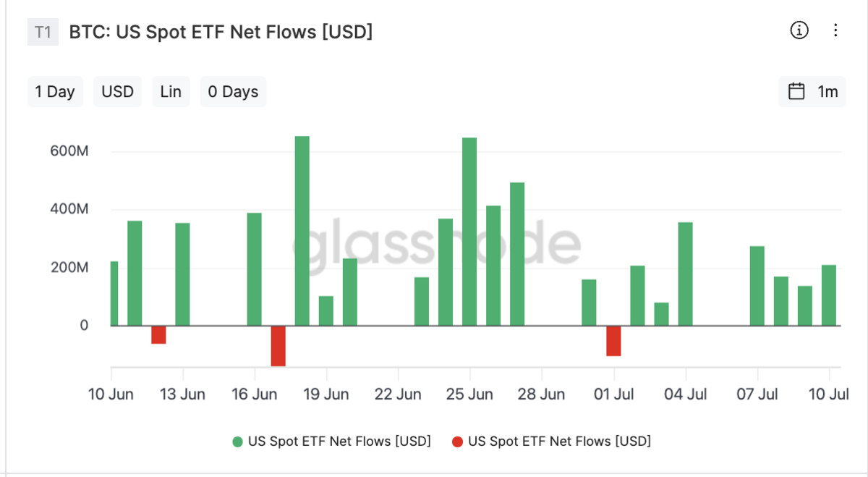The height and width of the screenshot is (477, 868).
Task: Open the three-dot chart options menu
Action: tap(835, 30)
